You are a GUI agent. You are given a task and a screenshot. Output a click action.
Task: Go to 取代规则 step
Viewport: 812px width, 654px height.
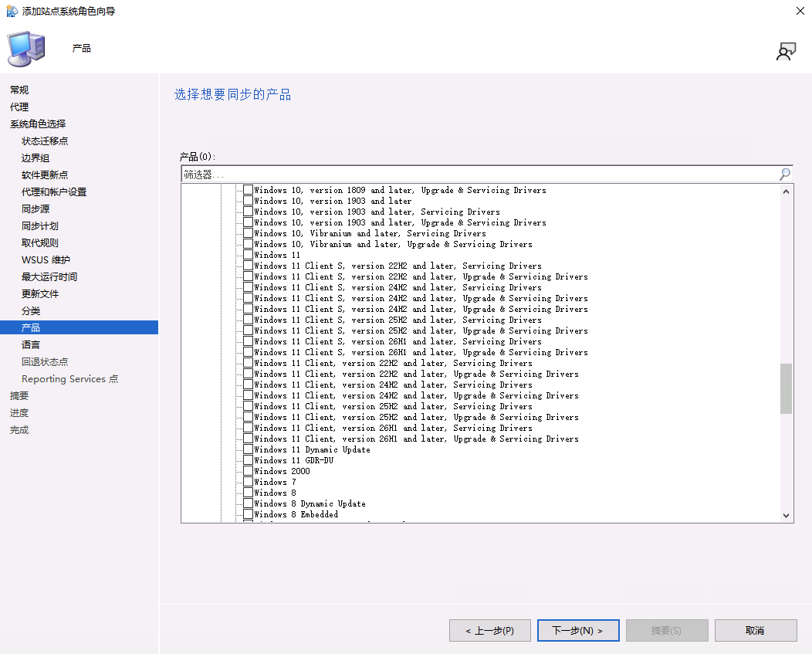[x=40, y=243]
